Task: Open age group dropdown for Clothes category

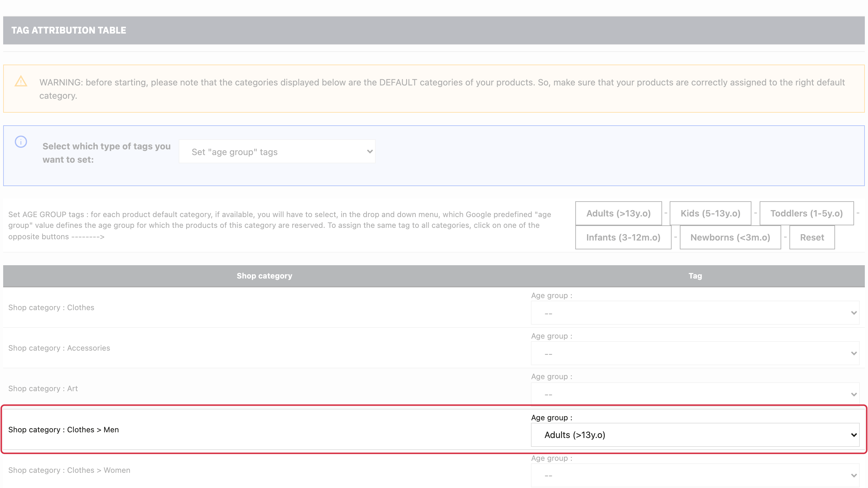Action: pyautogui.click(x=695, y=313)
